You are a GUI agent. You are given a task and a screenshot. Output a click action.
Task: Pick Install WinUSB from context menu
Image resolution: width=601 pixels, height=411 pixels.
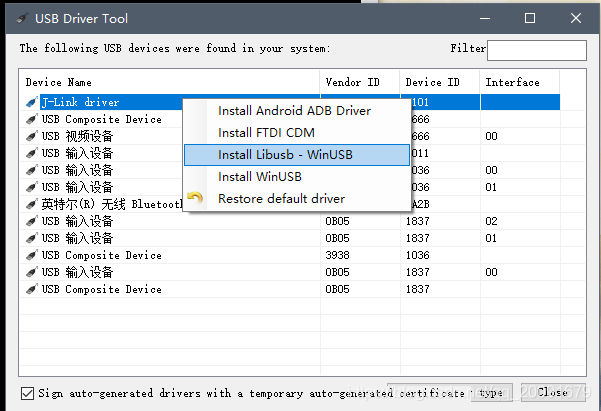pyautogui.click(x=260, y=177)
